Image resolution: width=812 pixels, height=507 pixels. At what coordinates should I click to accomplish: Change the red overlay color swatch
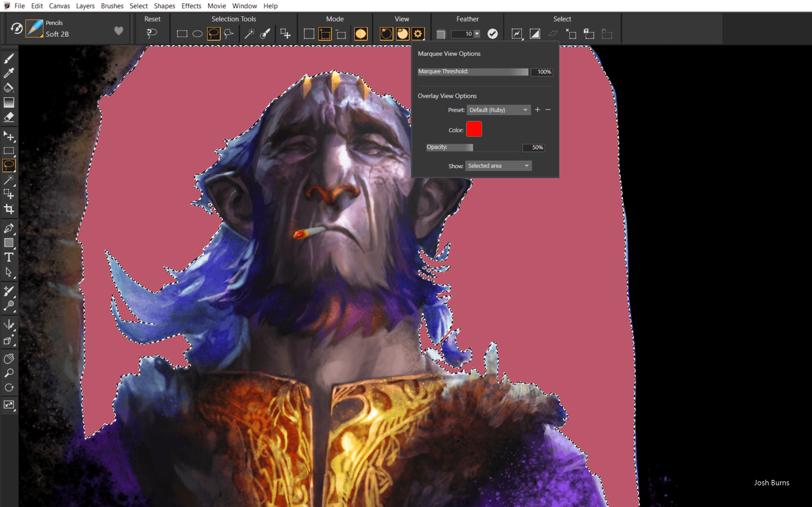(474, 129)
